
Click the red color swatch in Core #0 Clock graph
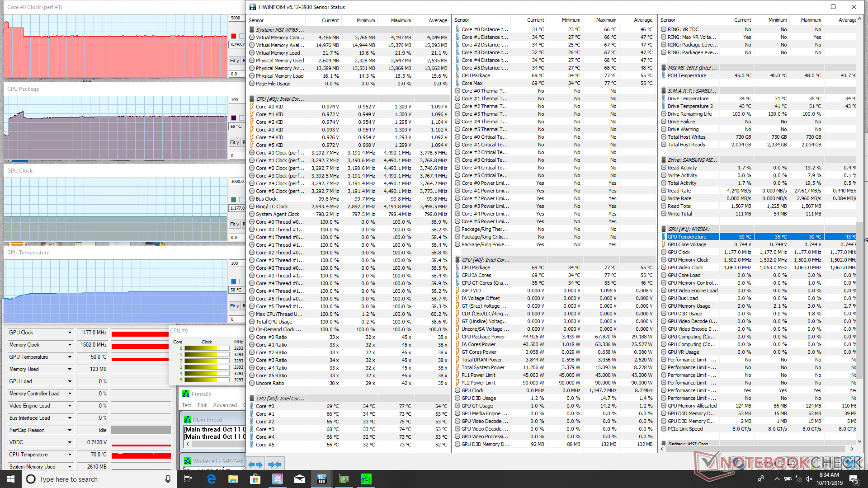233,36
